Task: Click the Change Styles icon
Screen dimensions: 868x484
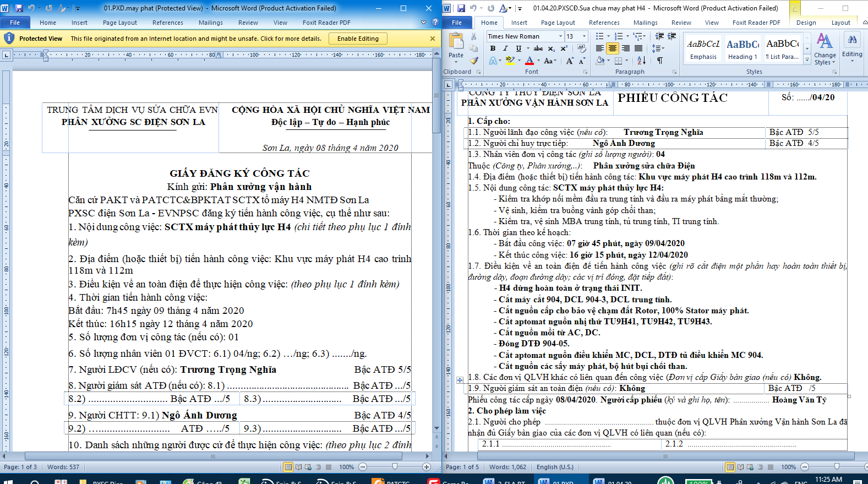Action: click(x=825, y=48)
